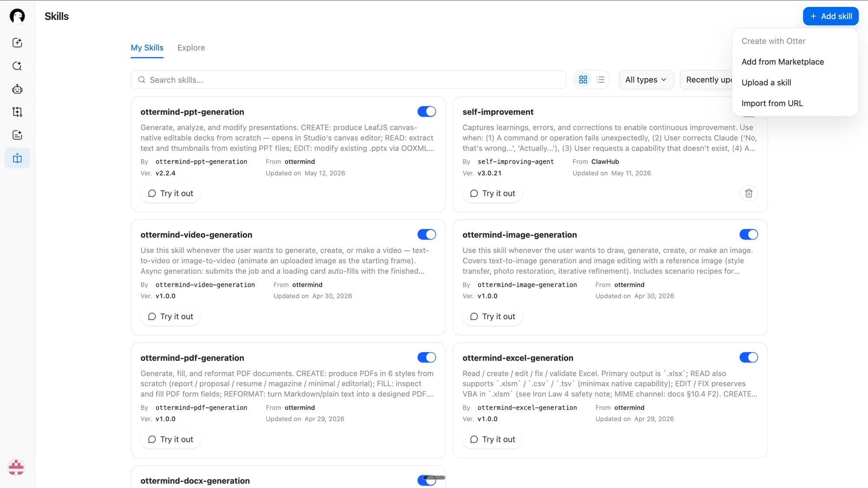Focus the Search skills input field

coord(349,80)
